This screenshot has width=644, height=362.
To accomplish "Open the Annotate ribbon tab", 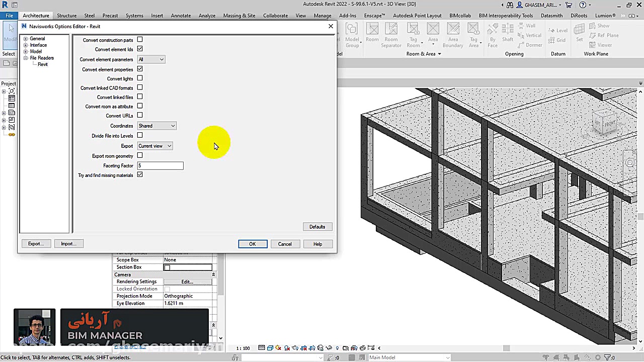I will pyautogui.click(x=181, y=16).
